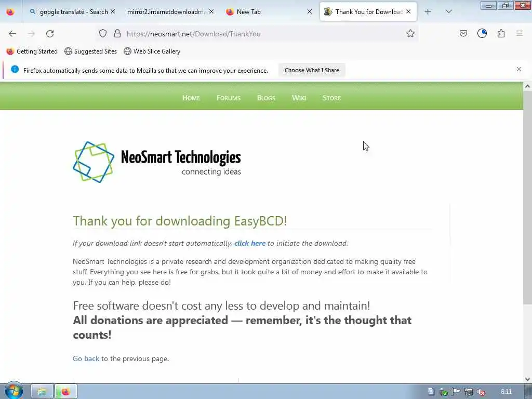Open Wiki in site navigation
This screenshot has width=532, height=399.
(x=299, y=98)
